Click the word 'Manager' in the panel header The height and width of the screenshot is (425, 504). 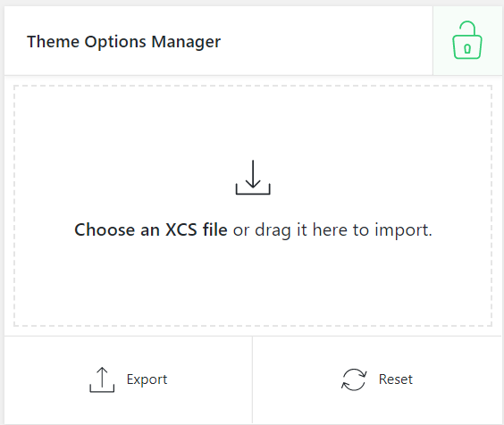point(186,42)
